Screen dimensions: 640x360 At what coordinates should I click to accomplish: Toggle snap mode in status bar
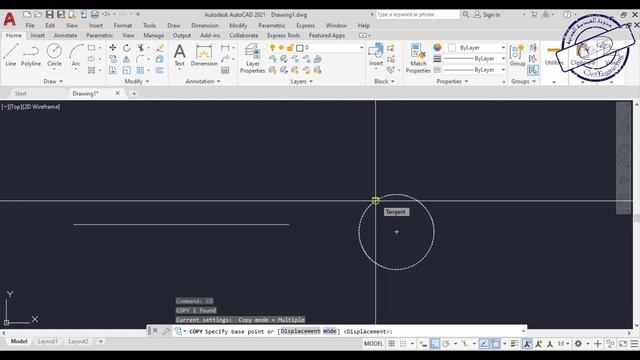click(x=403, y=344)
